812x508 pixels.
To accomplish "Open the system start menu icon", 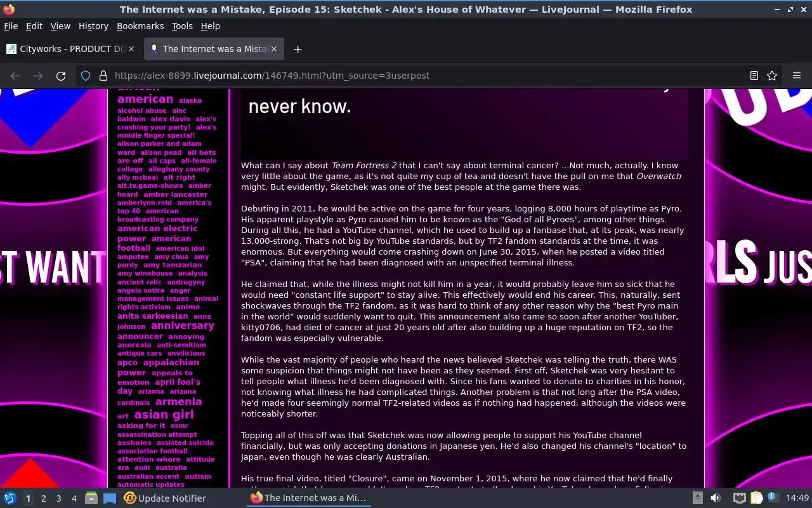I will [x=10, y=498].
